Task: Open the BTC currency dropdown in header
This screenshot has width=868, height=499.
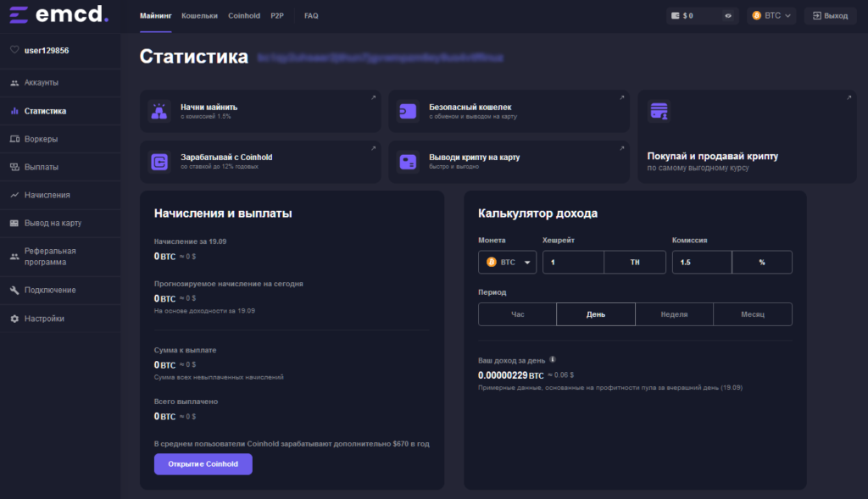Action: tap(771, 15)
